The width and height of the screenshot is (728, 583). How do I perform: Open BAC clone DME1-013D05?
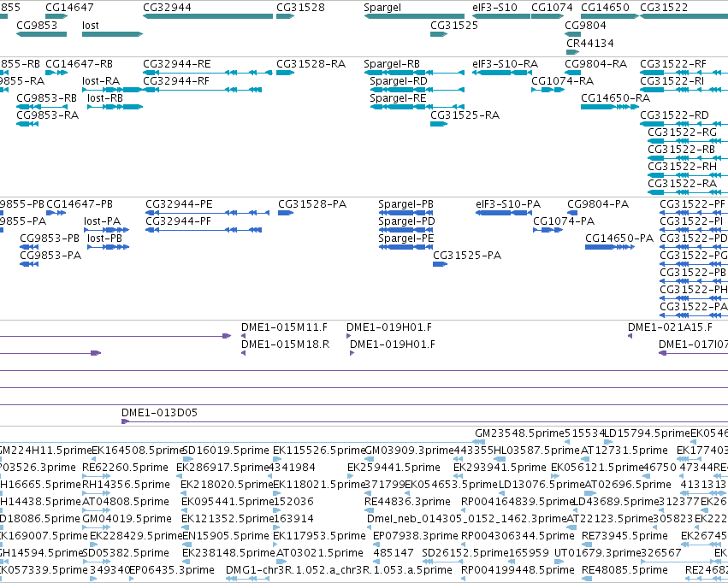tap(160, 413)
